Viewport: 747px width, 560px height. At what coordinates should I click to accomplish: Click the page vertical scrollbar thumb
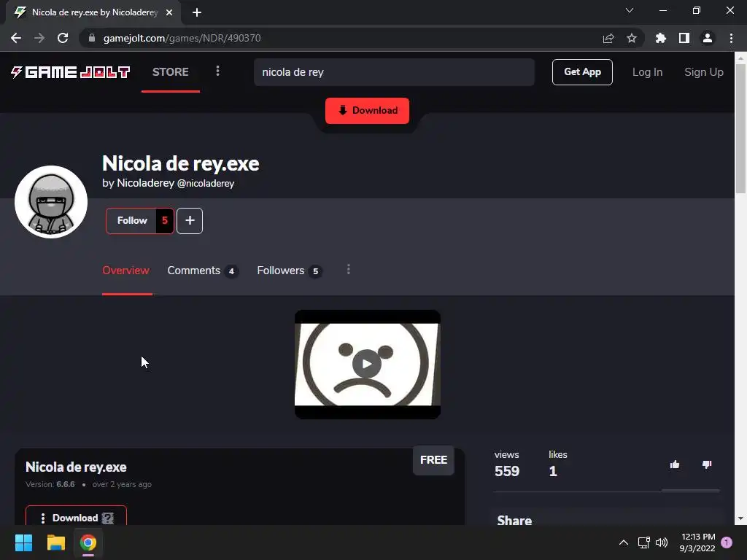pyautogui.click(x=740, y=128)
